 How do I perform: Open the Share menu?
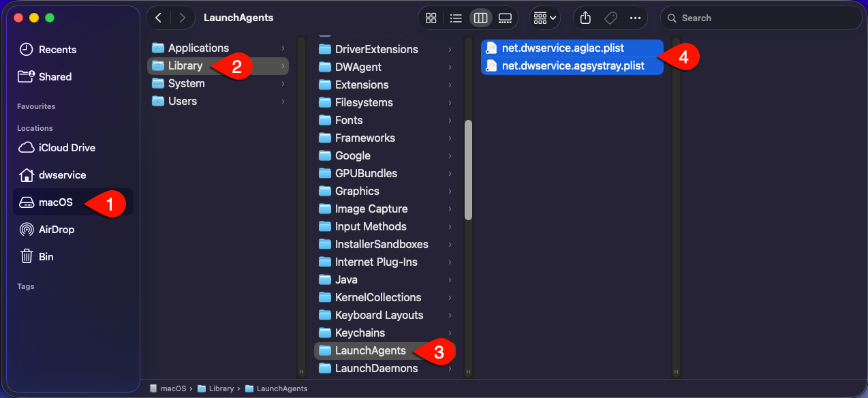coord(585,18)
